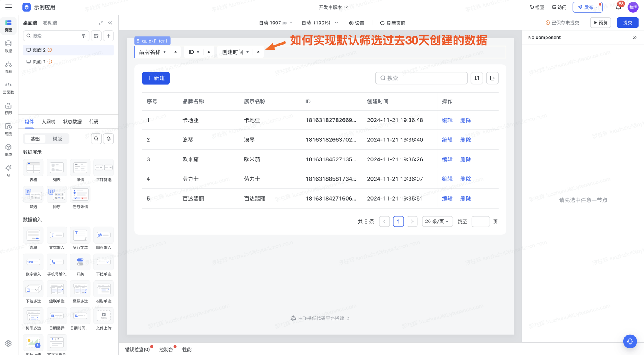Open the 云函数 section in left sidebar
644x355 pixels.
pos(8,88)
